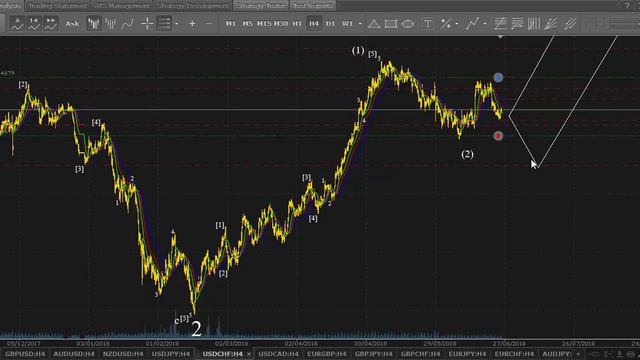Select the ellipse drawing tool
Viewport: 640px width, 360px height.
407,24
